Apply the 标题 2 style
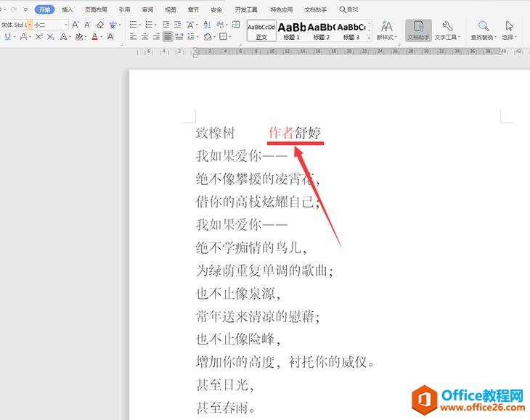The width and height of the screenshot is (530, 420). [x=321, y=30]
